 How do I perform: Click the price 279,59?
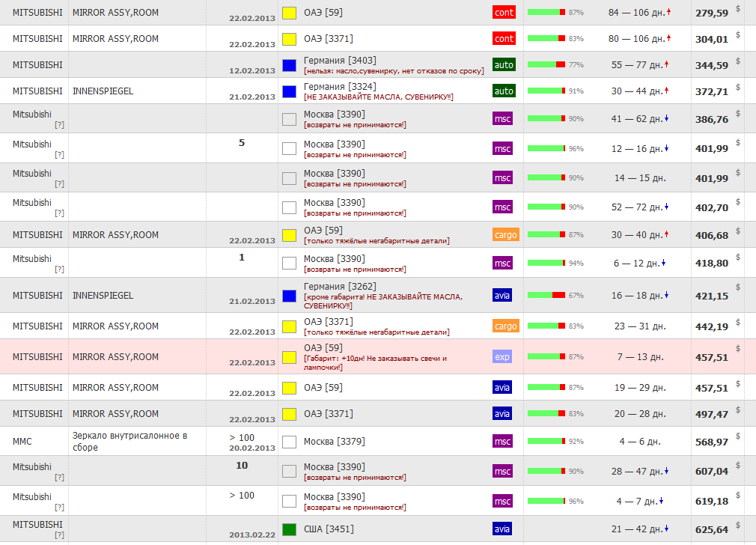[x=712, y=13]
